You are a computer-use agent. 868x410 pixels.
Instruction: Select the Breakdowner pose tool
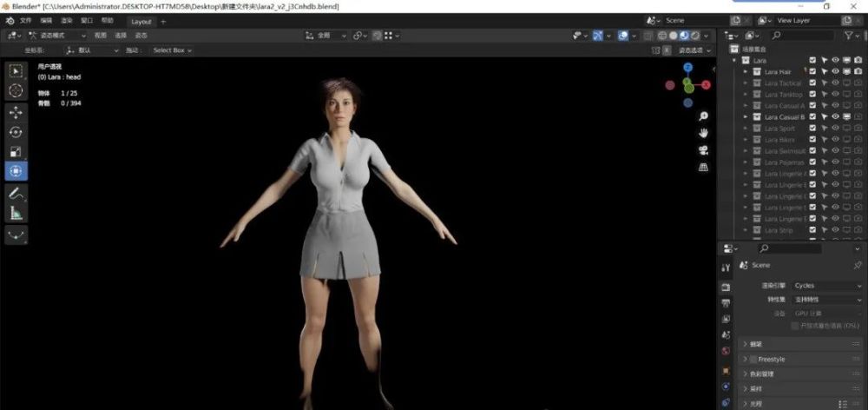pos(16,235)
